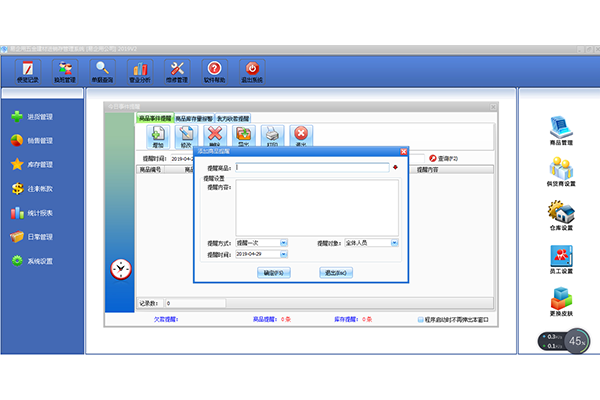Click inside the 提醒内容 text area
The image size is (600, 400).
[317, 207]
